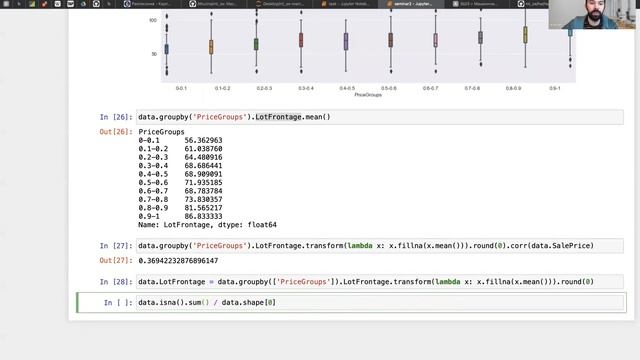Click the 0.7-0.8 row value 73.830357

click(203, 200)
